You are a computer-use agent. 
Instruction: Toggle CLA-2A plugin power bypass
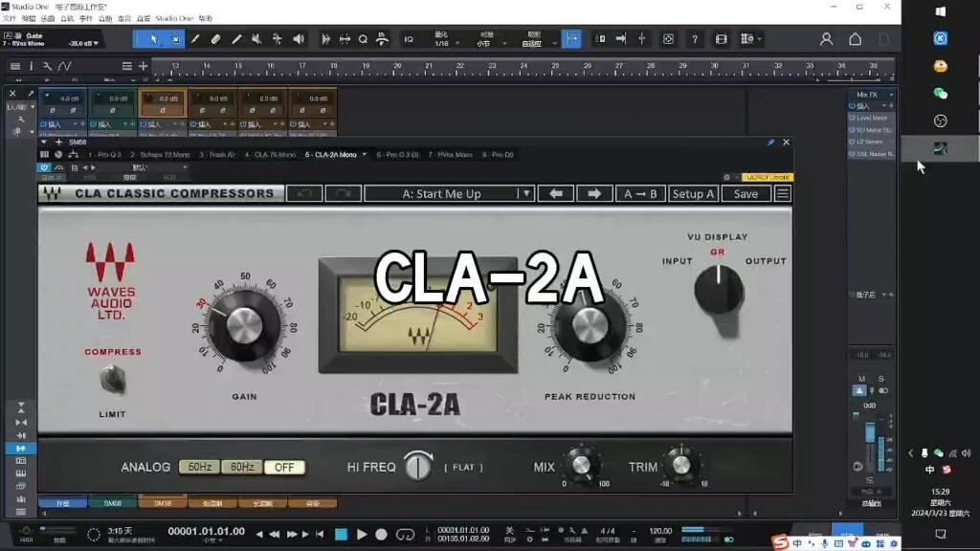[x=44, y=167]
